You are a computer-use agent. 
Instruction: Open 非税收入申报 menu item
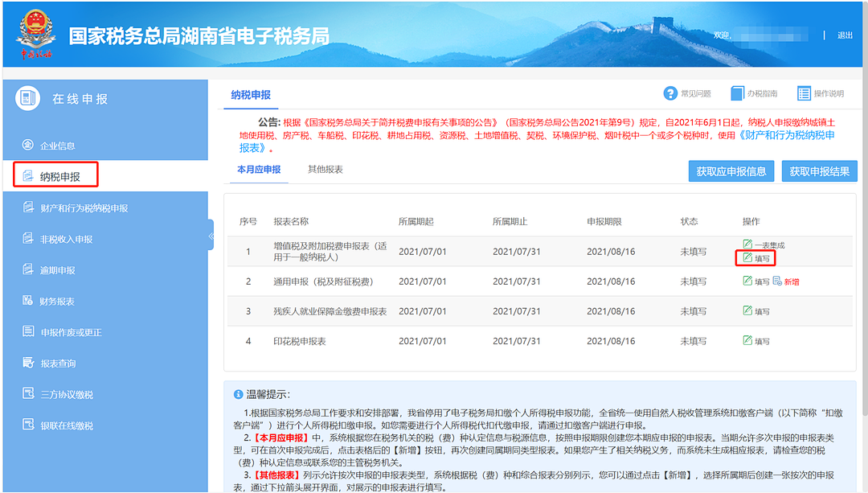click(x=67, y=240)
